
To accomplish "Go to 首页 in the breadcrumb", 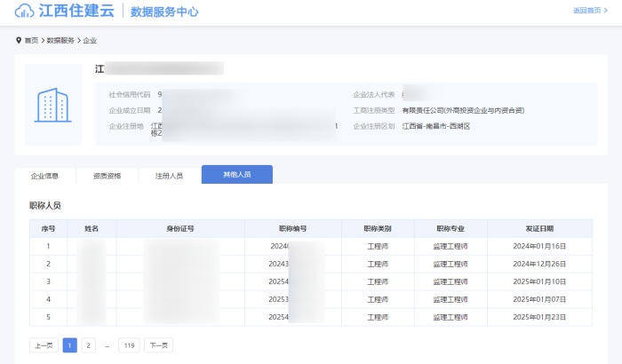I will 31,41.
